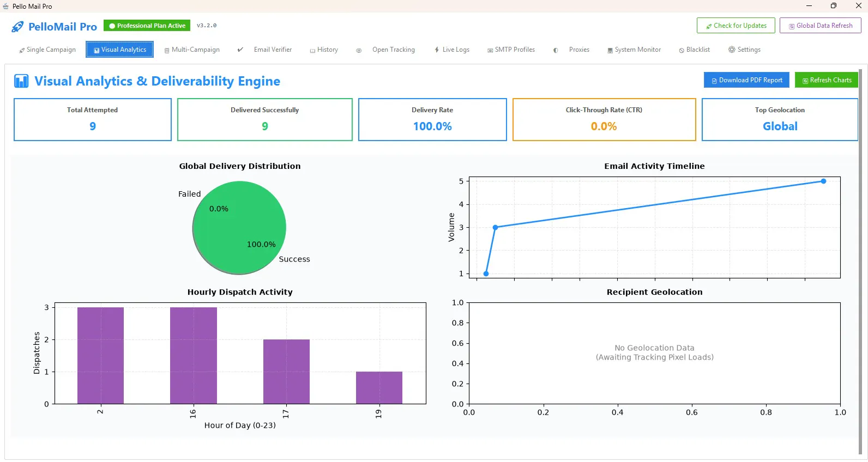Viewport: 868px width, 462px height.
Task: Click the timeline data point at volume 3
Action: pos(495,227)
